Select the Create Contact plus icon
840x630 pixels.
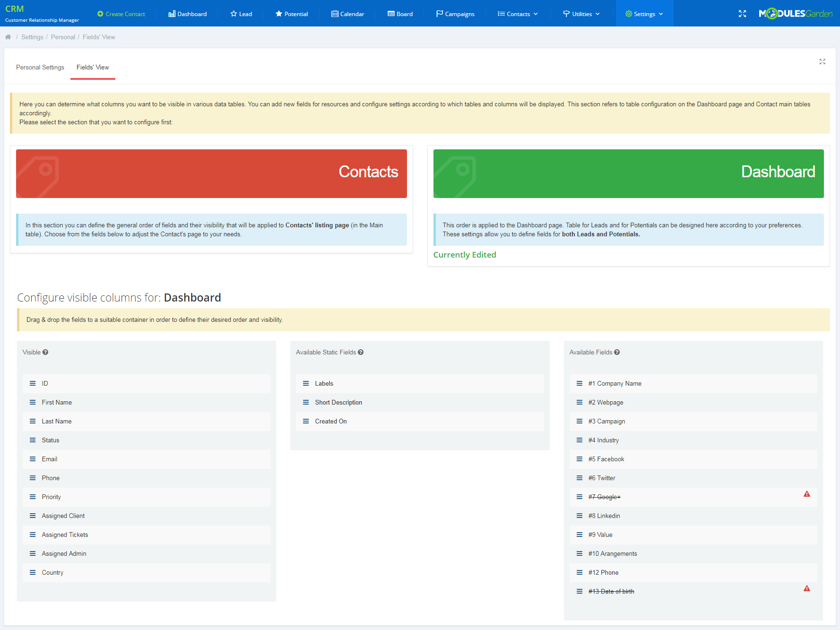[x=100, y=14]
